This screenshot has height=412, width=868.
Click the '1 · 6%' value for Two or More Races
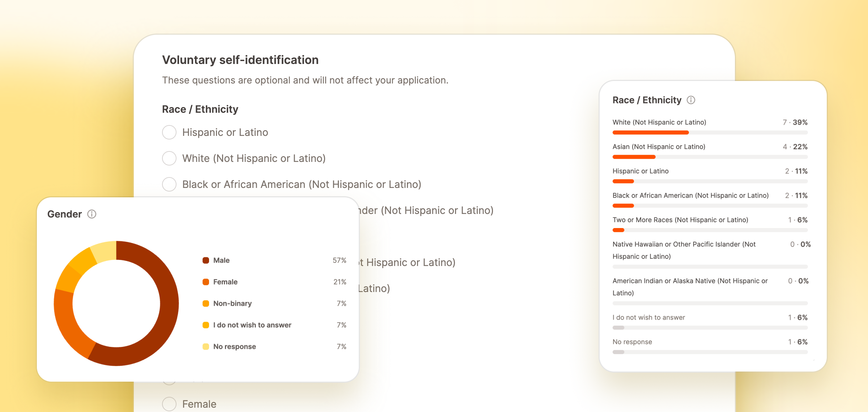pyautogui.click(x=797, y=220)
